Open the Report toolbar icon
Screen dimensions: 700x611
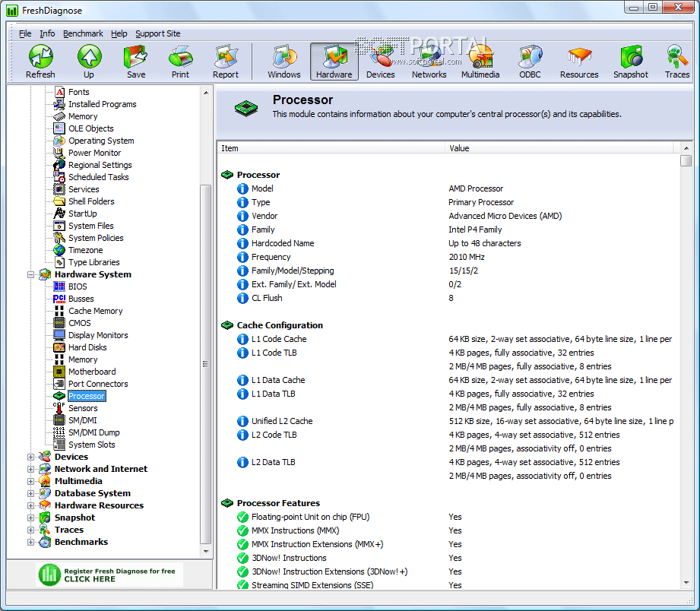tap(226, 61)
